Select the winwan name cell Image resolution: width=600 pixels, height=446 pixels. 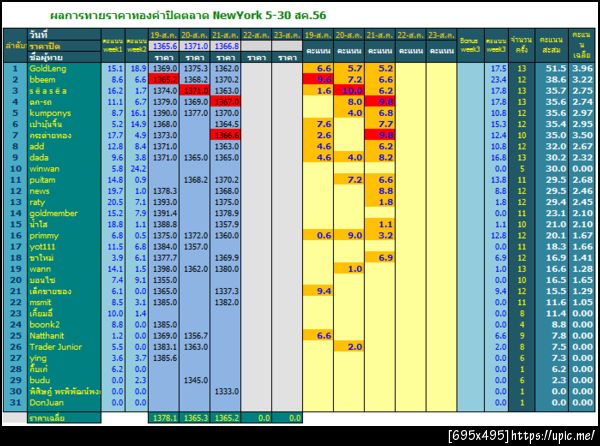click(64, 169)
